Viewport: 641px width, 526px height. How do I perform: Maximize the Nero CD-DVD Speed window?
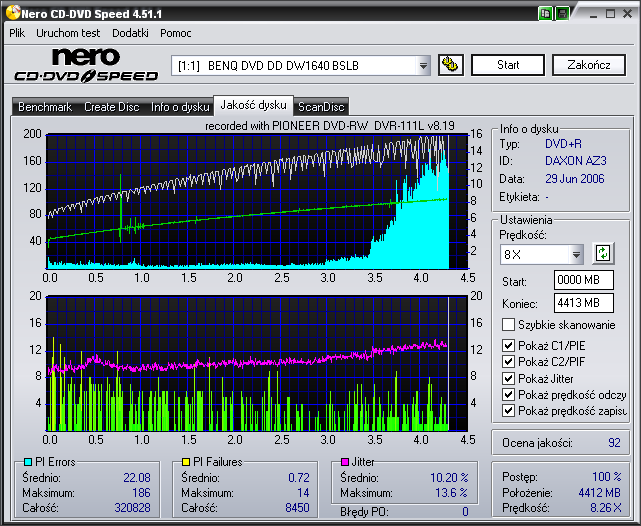610,14
